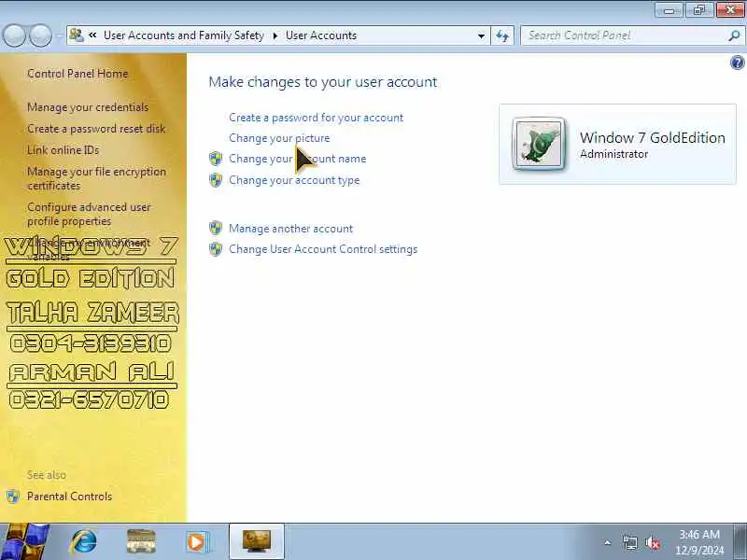747x560 pixels.
Task: Click shield icon beside User Account Control settings
Action: pyautogui.click(x=216, y=249)
